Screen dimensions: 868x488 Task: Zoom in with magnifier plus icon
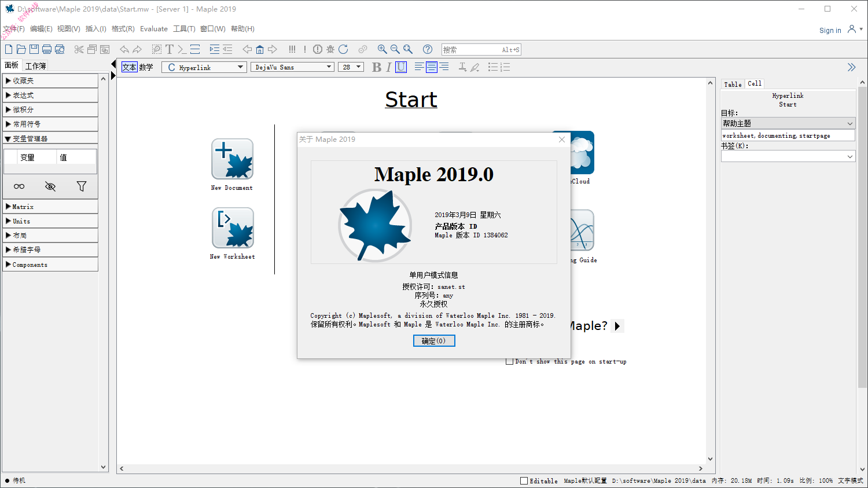click(x=382, y=49)
